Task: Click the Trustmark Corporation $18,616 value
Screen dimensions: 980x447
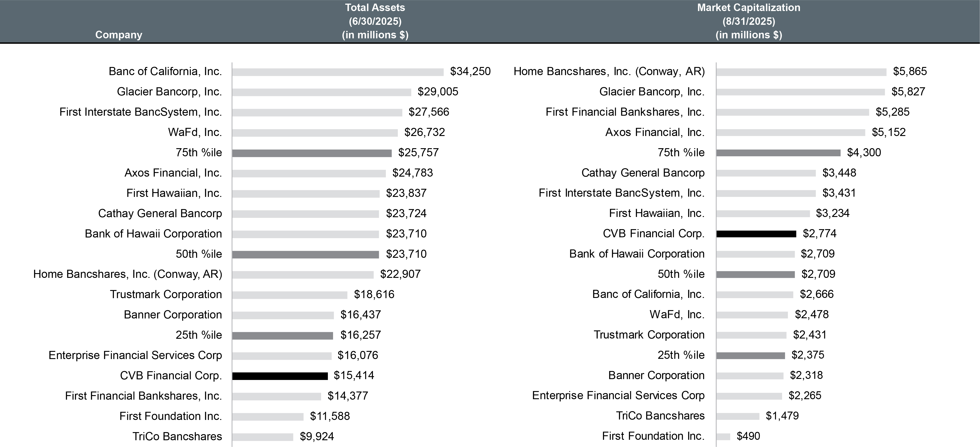Action: click(374, 295)
